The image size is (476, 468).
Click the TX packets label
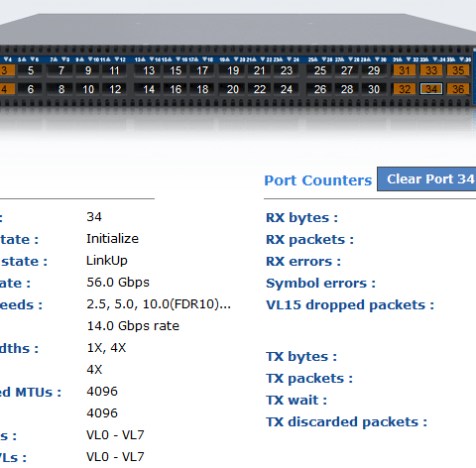(309, 379)
